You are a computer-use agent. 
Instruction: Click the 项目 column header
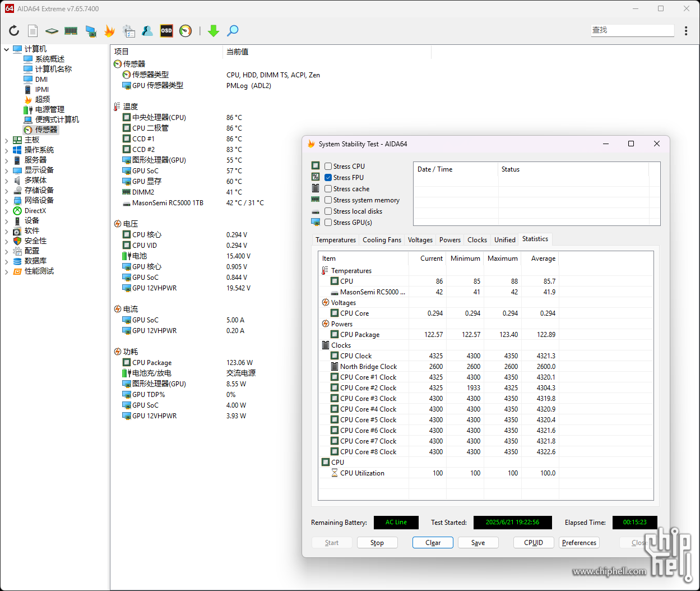[166, 52]
